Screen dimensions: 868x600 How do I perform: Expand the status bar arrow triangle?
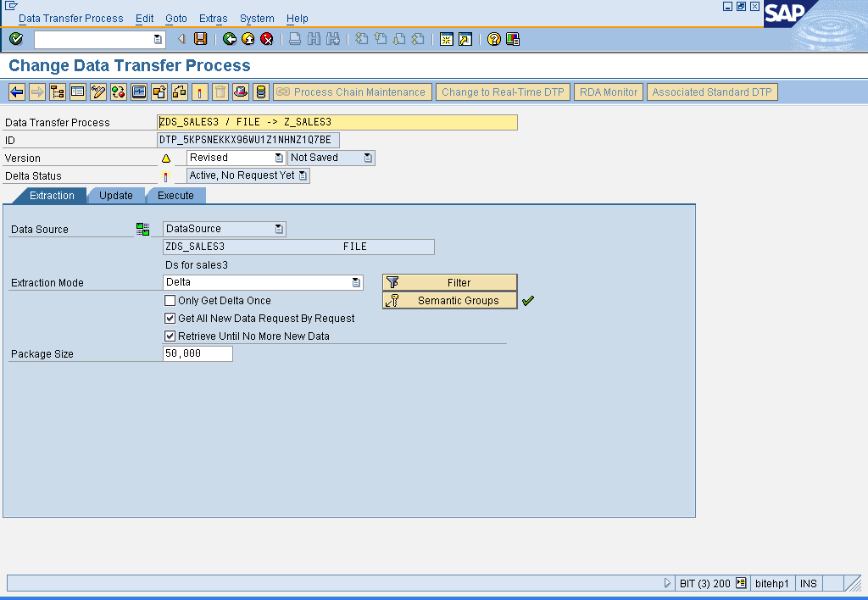(x=667, y=583)
